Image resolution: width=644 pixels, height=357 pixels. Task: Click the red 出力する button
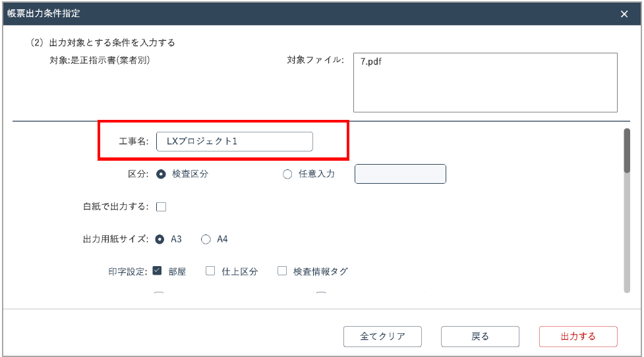pyautogui.click(x=578, y=336)
